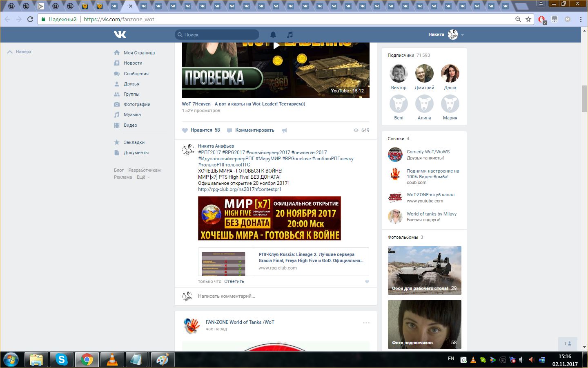Open the music note player icon
This screenshot has height=368, width=588.
coord(290,35)
